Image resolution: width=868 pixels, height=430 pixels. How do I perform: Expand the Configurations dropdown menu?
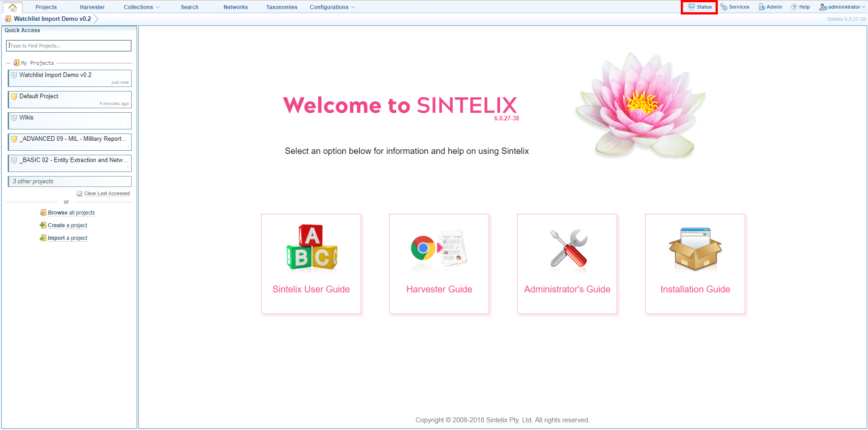click(x=332, y=7)
